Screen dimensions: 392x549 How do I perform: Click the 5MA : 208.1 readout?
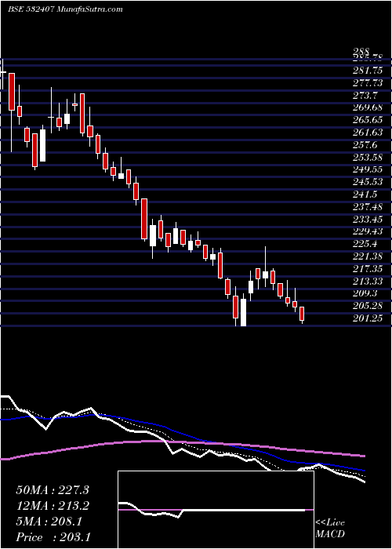49,522
